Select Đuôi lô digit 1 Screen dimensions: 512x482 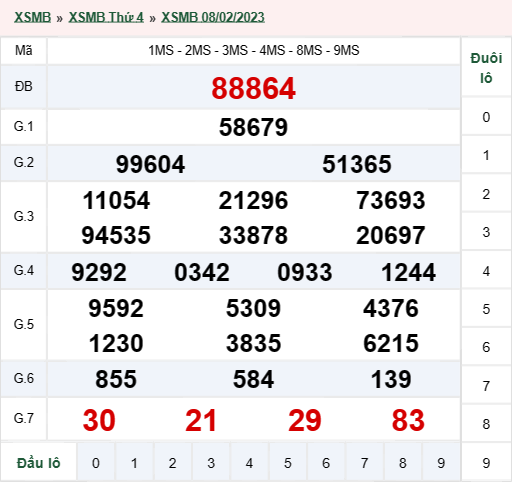tap(486, 155)
